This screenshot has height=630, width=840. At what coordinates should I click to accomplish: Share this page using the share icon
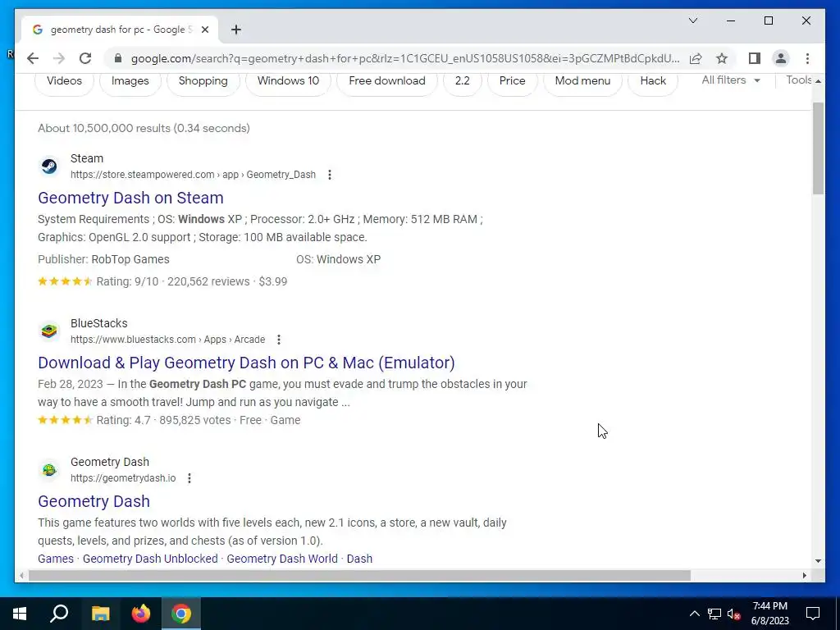pos(696,58)
